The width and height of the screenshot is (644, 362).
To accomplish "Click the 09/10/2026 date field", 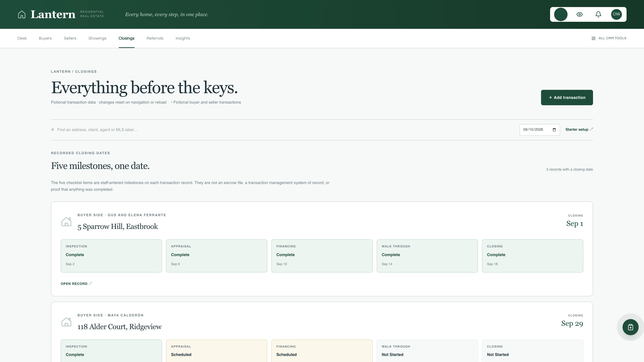I will [540, 130].
